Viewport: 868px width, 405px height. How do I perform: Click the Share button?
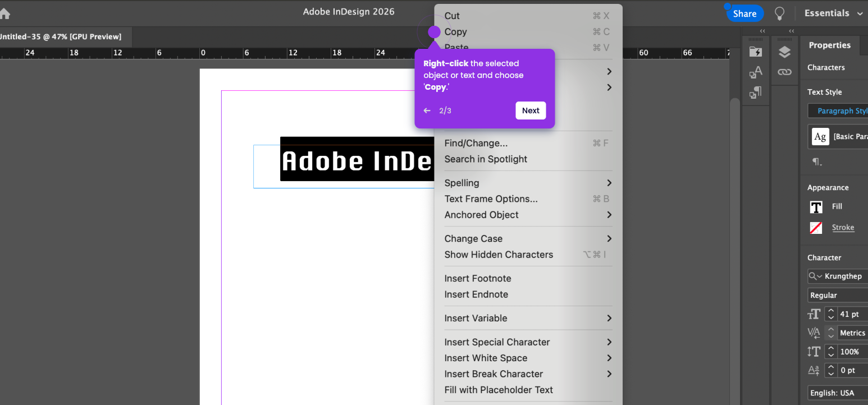[x=745, y=13]
